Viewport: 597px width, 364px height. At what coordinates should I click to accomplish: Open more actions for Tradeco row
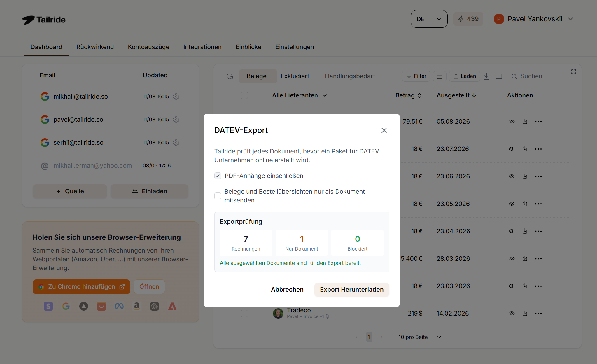click(x=538, y=314)
